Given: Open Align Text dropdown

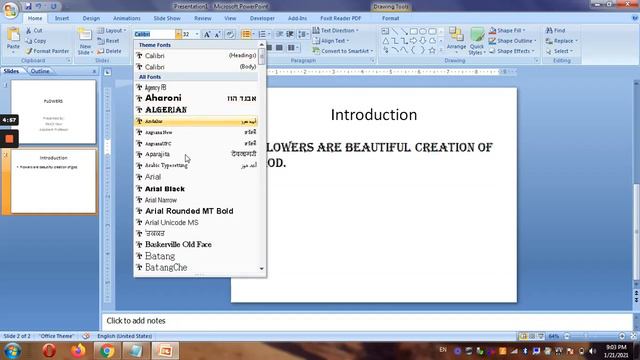Looking at the screenshot, I should (x=331, y=41).
